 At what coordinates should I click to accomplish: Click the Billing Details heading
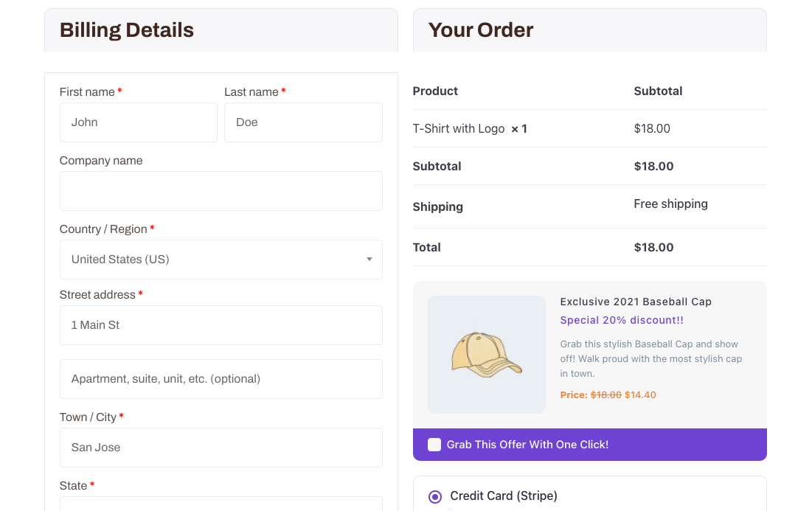127,30
